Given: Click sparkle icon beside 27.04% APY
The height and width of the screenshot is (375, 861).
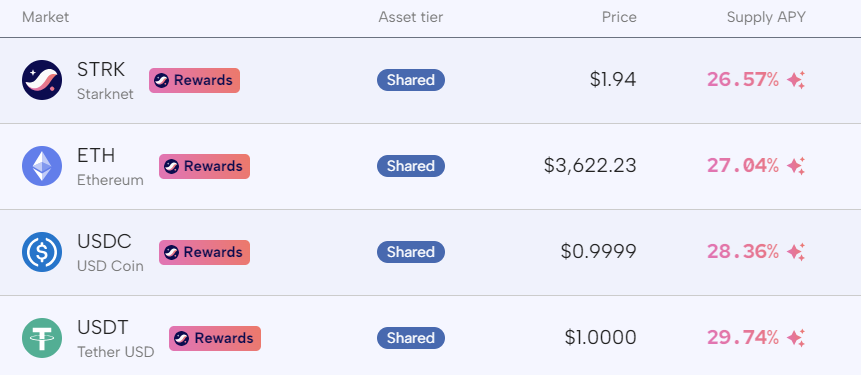Looking at the screenshot, I should pos(796,166).
